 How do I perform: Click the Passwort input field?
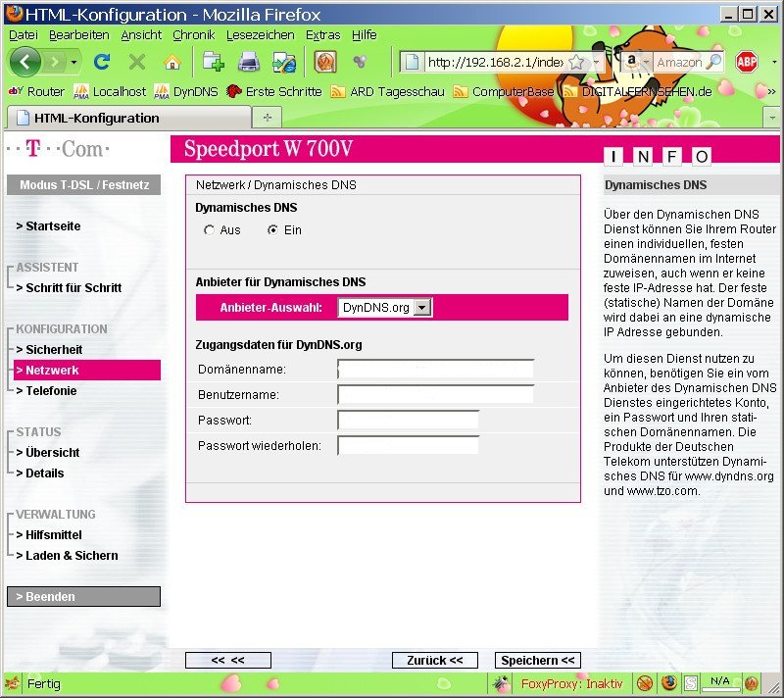[408, 420]
